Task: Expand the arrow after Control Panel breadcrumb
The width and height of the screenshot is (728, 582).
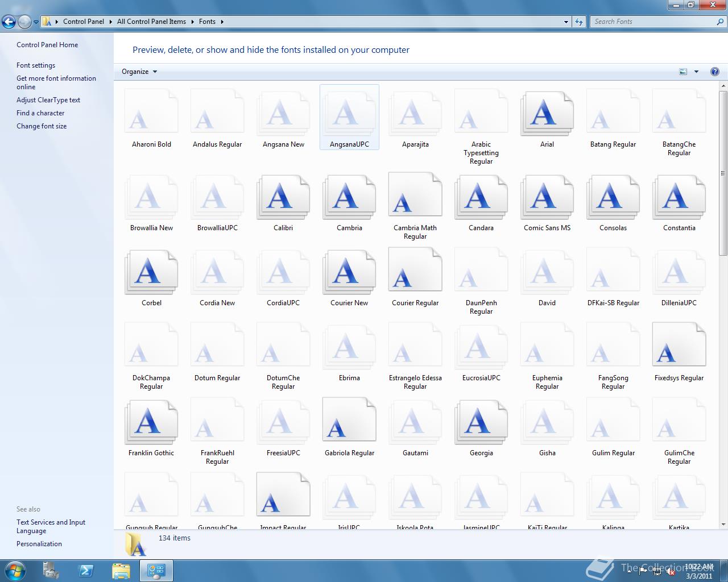Action: (111, 22)
